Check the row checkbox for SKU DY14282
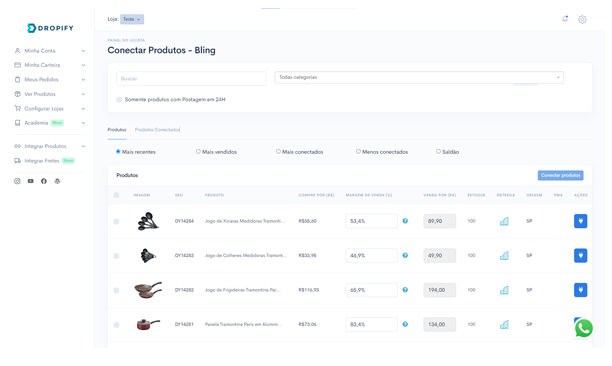612x366 pixels. 116,290
